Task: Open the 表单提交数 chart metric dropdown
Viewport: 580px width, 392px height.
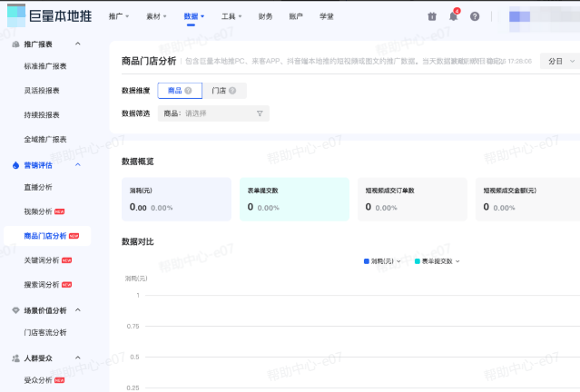Action: [x=437, y=261]
